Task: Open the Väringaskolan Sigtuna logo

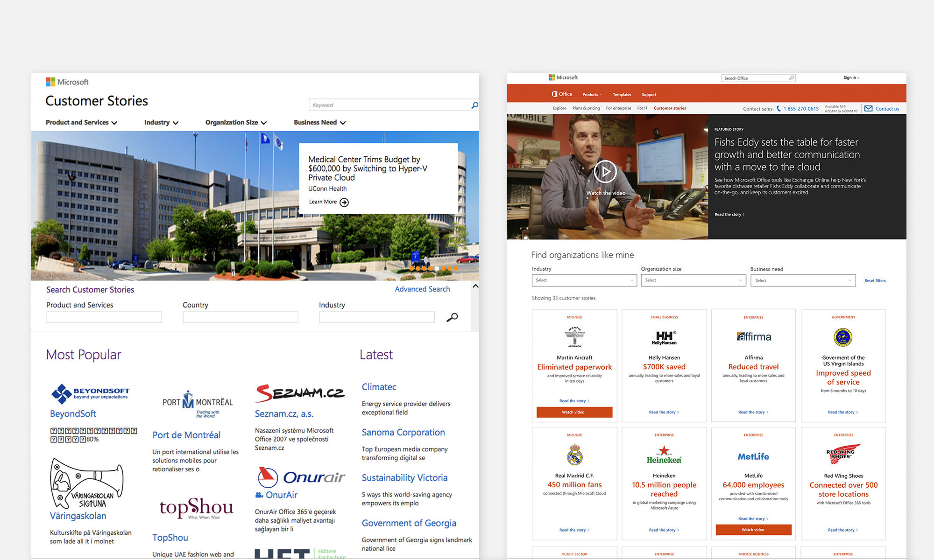Action: click(87, 483)
